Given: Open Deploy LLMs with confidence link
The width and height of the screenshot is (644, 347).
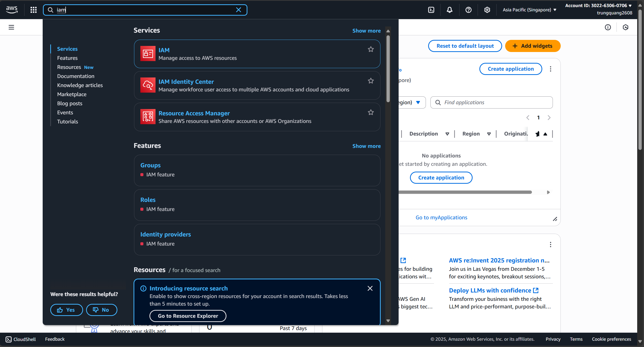Looking at the screenshot, I should point(494,290).
